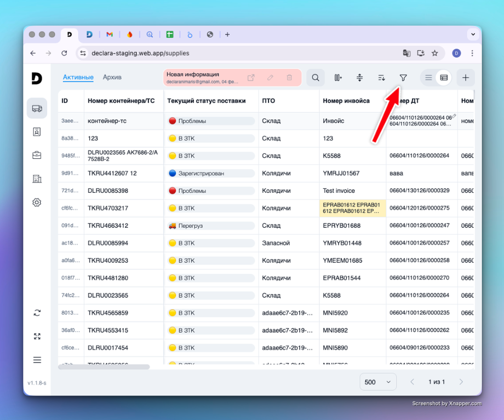Viewport: 504px width, 420px height.
Task: Open the filter funnel icon
Action: point(403,78)
